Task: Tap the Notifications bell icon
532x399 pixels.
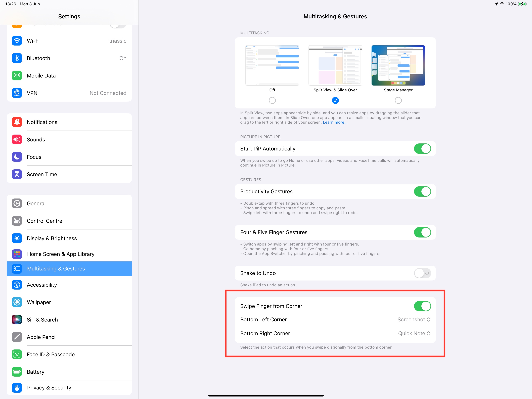Action: (x=17, y=122)
